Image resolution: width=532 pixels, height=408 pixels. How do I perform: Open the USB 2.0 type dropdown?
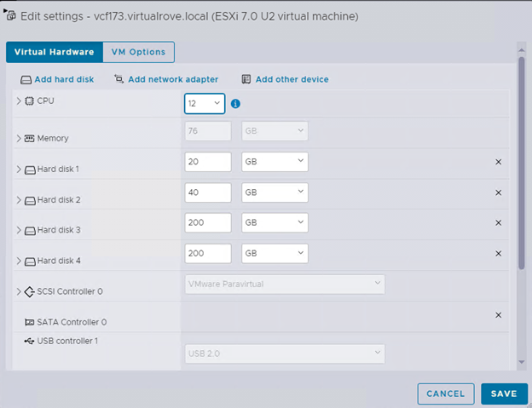[285, 353]
